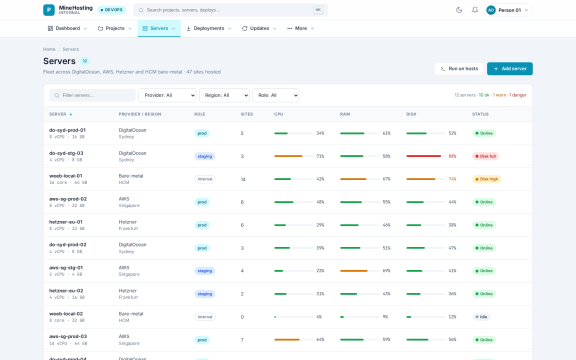
Task: Click the Disk full status badge
Action: 485,156
